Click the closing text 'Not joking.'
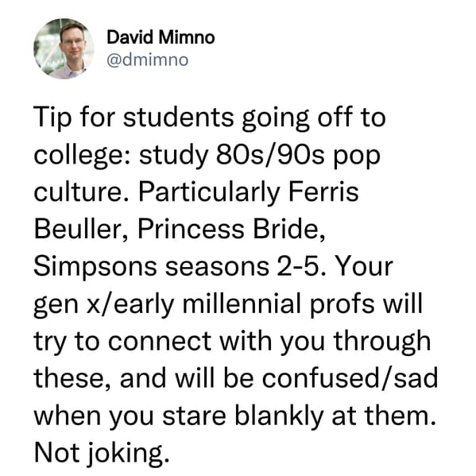The height and width of the screenshot is (476, 476). 102,454
